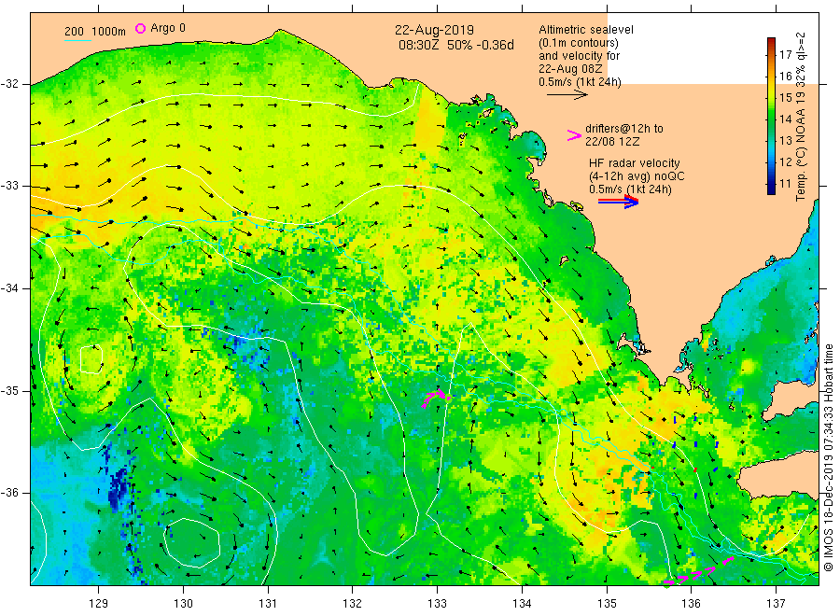Viewport: 840px width, 616px height.
Task: Click the 17 value on the colorbar
Action: click(x=785, y=55)
